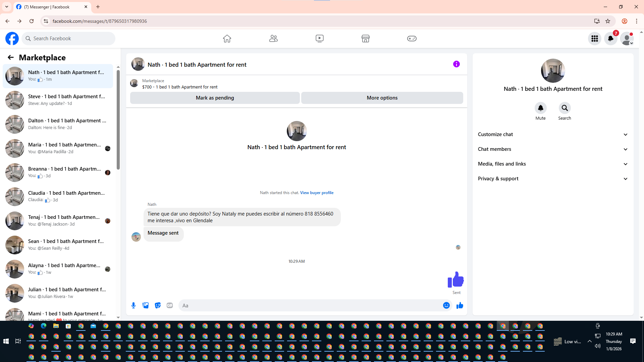Open the emoji picker in message box
The image size is (644, 362).
click(446, 305)
